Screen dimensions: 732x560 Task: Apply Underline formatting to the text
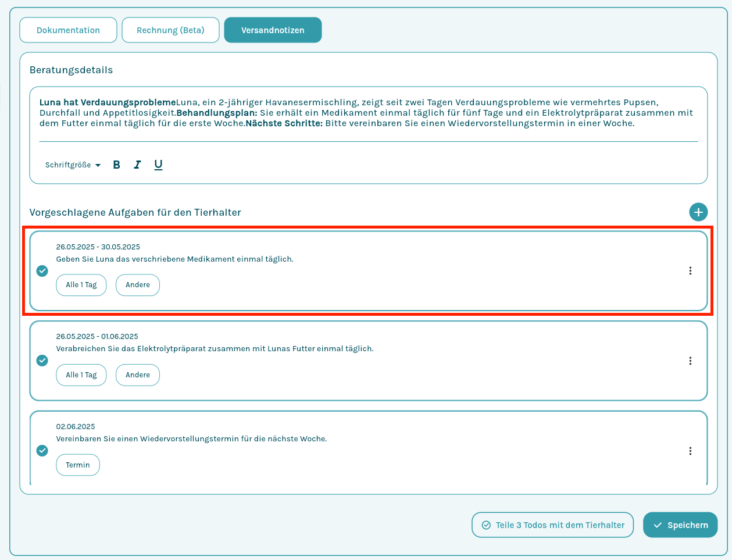coord(158,165)
